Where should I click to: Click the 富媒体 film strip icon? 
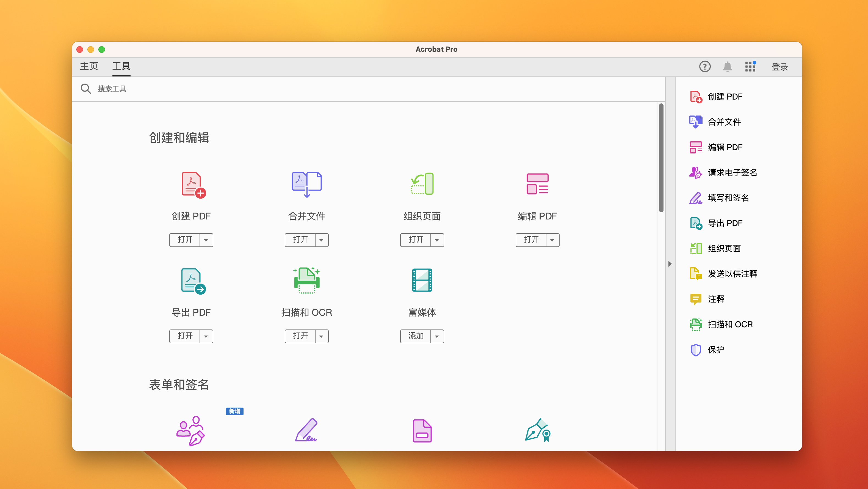coord(422,280)
